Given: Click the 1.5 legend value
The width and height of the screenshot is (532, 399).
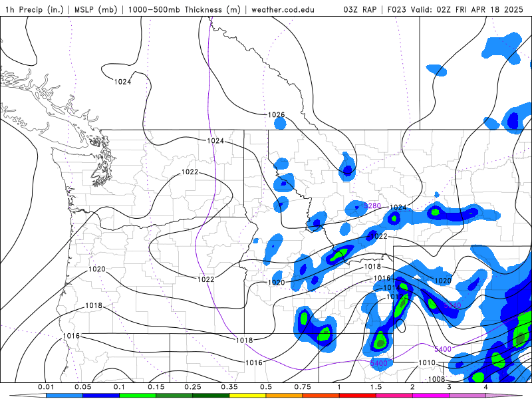Looking at the screenshot, I should [376, 387].
